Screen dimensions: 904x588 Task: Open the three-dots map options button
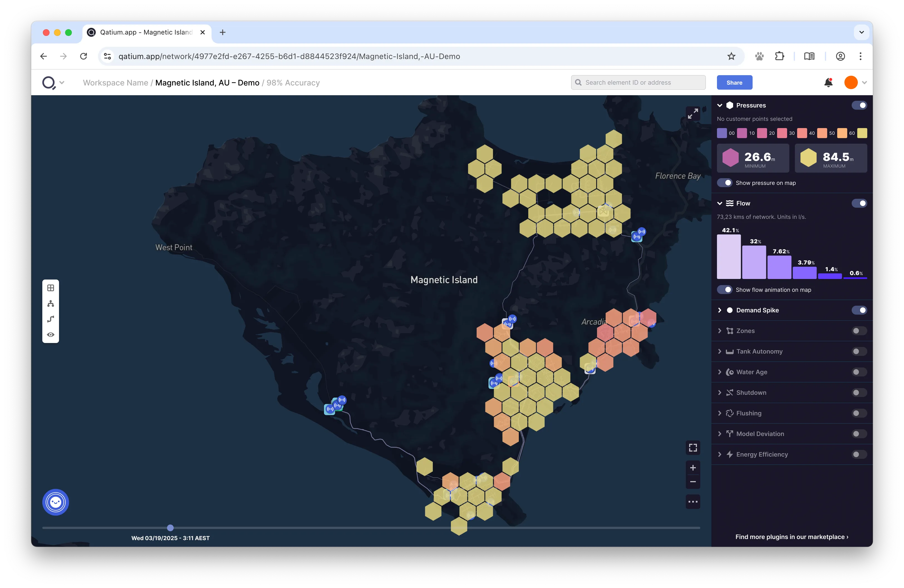click(x=693, y=502)
